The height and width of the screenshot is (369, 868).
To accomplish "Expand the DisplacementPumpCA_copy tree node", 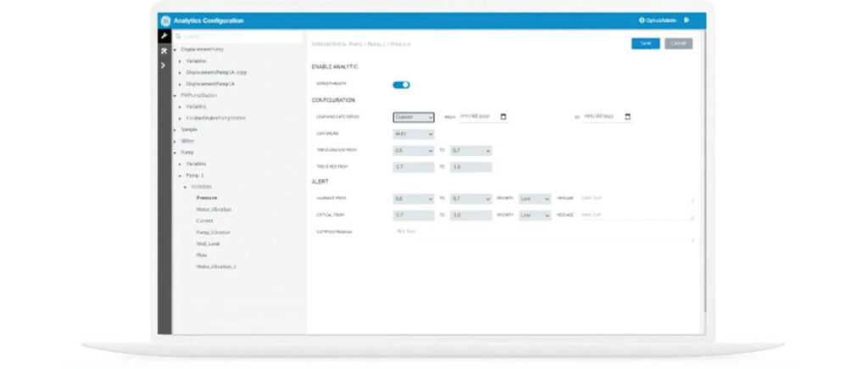I will coord(180,72).
